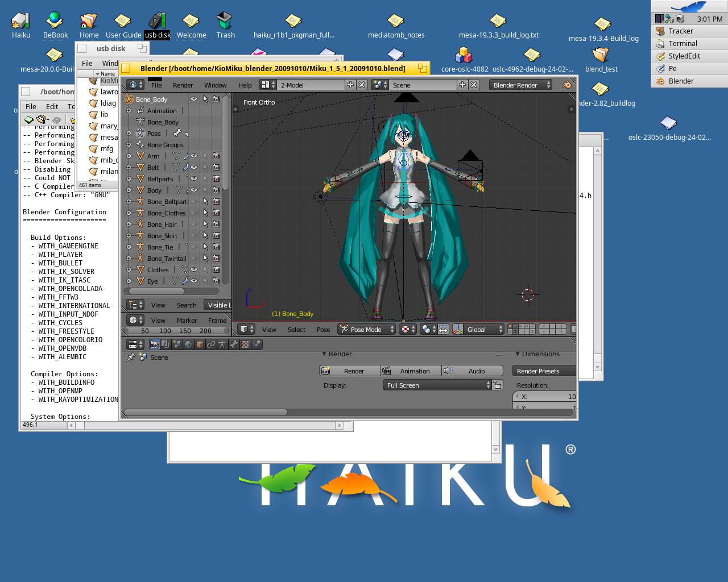Open the Render Presets button
This screenshot has width=728, height=582.
click(544, 371)
